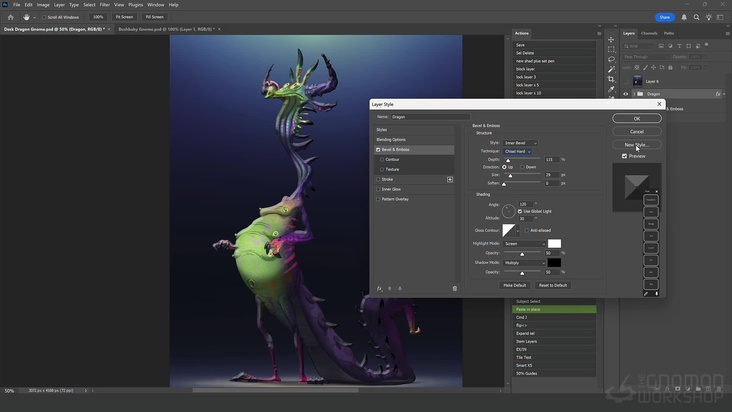732x412 pixels.
Task: Toggle the Bevel & Emboss checkbox
Action: click(378, 150)
